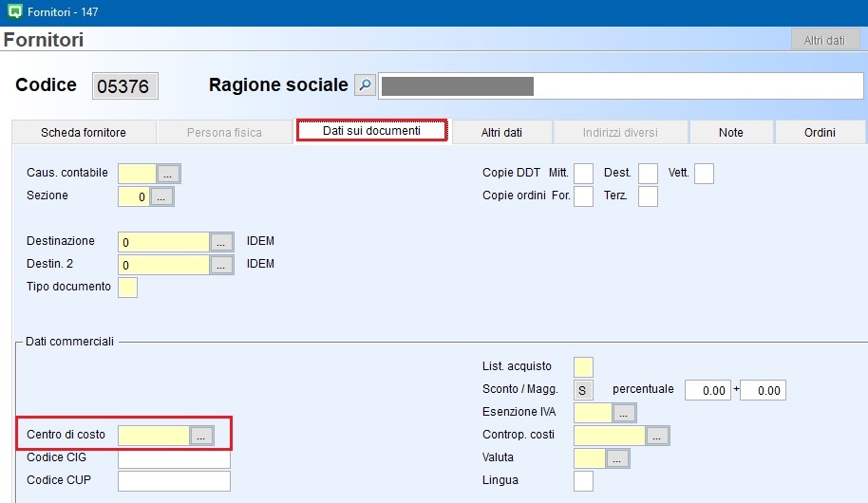This screenshot has width=868, height=503.
Task: Click the Copie DDT Mitt. box
Action: [583, 174]
